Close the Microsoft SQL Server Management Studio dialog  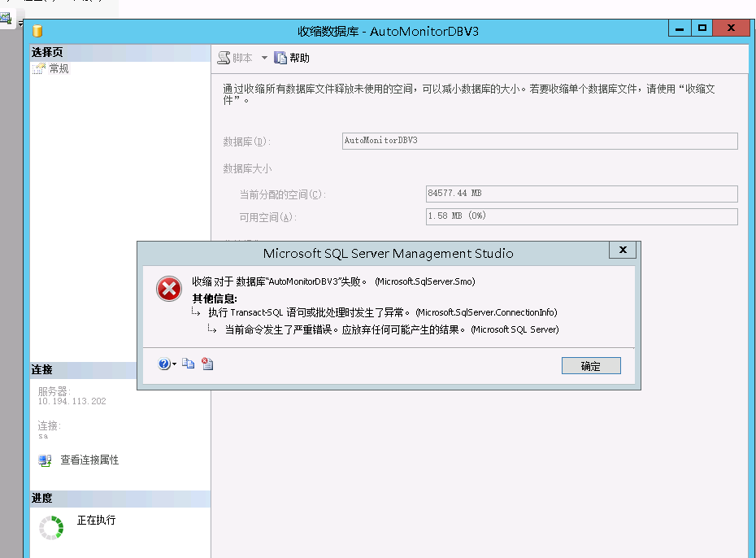tap(623, 250)
